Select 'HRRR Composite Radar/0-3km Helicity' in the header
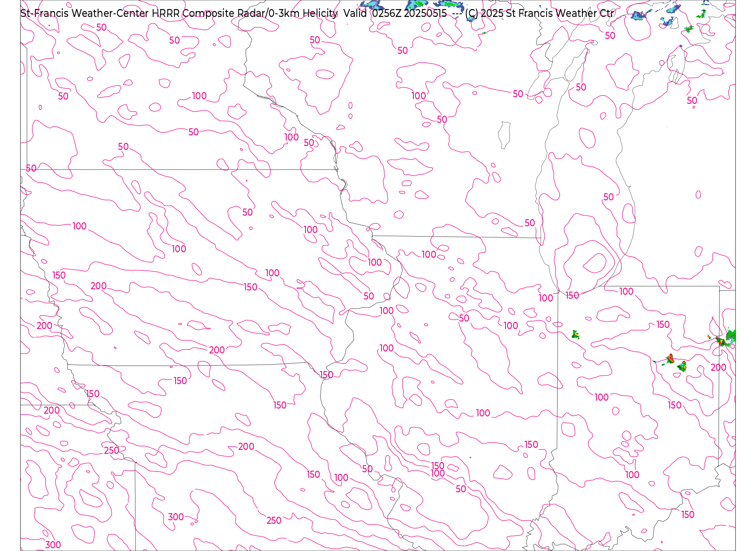Screen dimensions: 756x551 click(245, 13)
